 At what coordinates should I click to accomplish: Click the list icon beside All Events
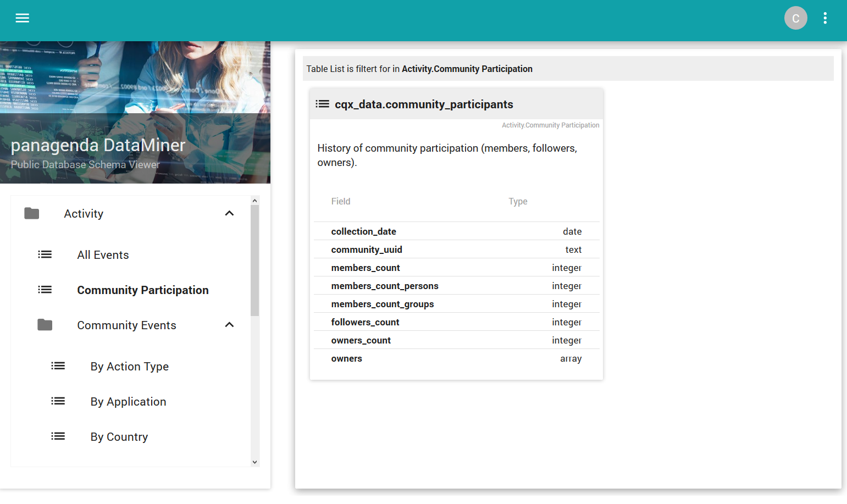(x=45, y=254)
